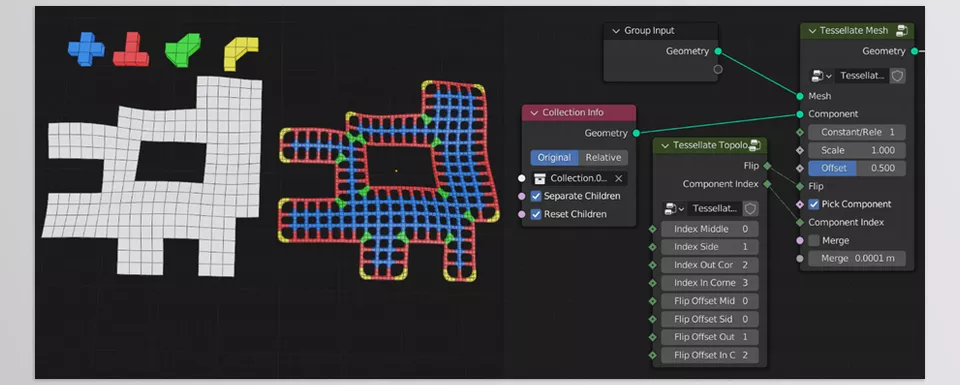Click the Group Input Geometry output socket

coord(718,51)
